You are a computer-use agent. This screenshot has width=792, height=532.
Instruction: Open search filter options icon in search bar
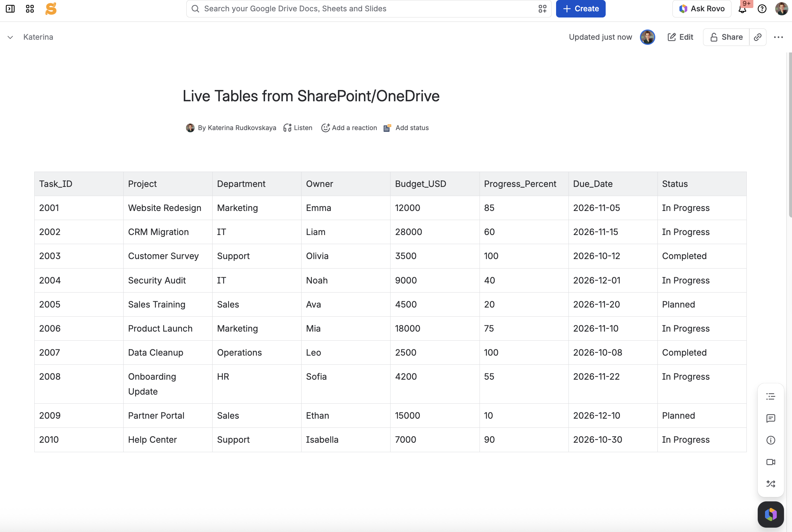click(543, 9)
